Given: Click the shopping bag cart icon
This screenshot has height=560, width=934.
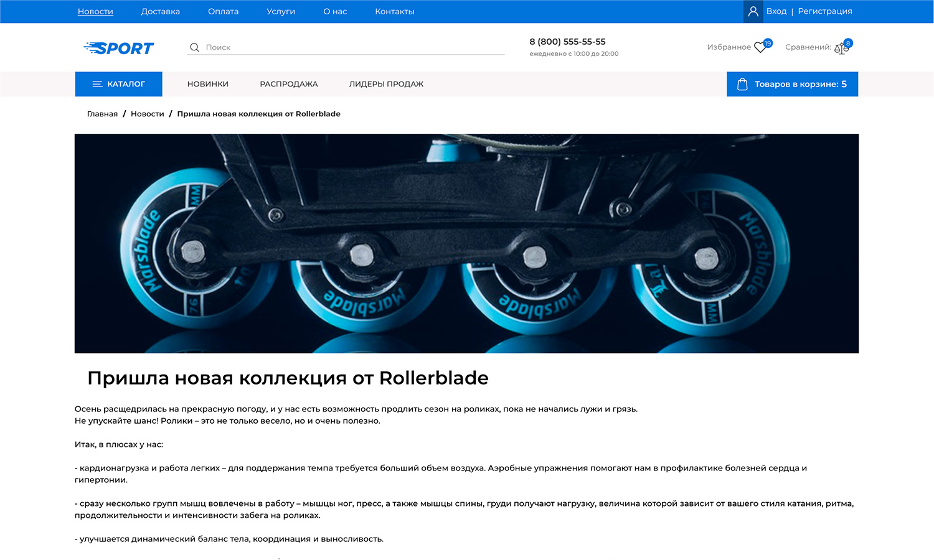Looking at the screenshot, I should (742, 84).
